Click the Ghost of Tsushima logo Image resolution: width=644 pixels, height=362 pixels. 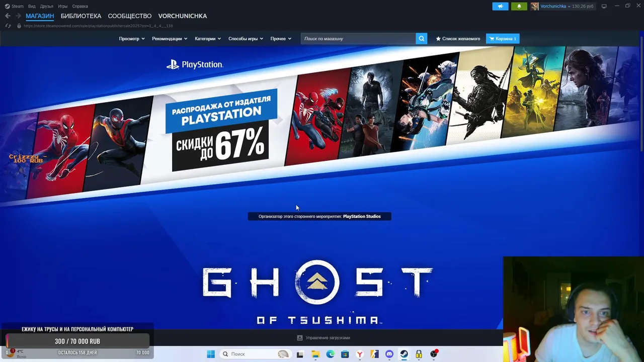point(317,292)
